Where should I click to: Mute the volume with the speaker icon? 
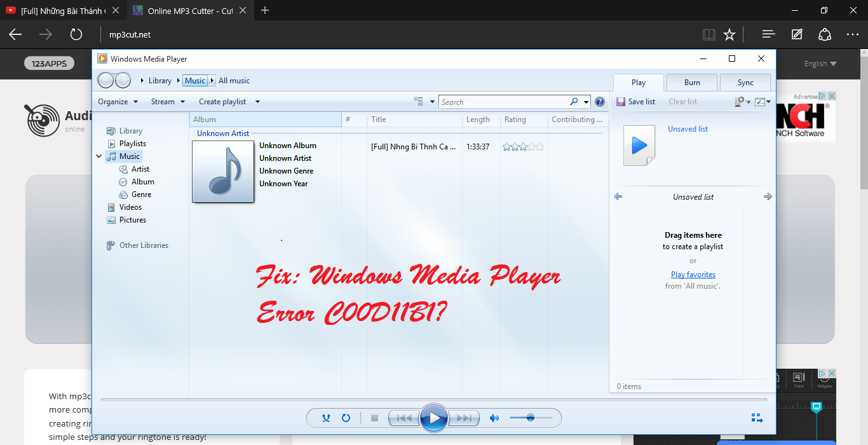tap(494, 418)
